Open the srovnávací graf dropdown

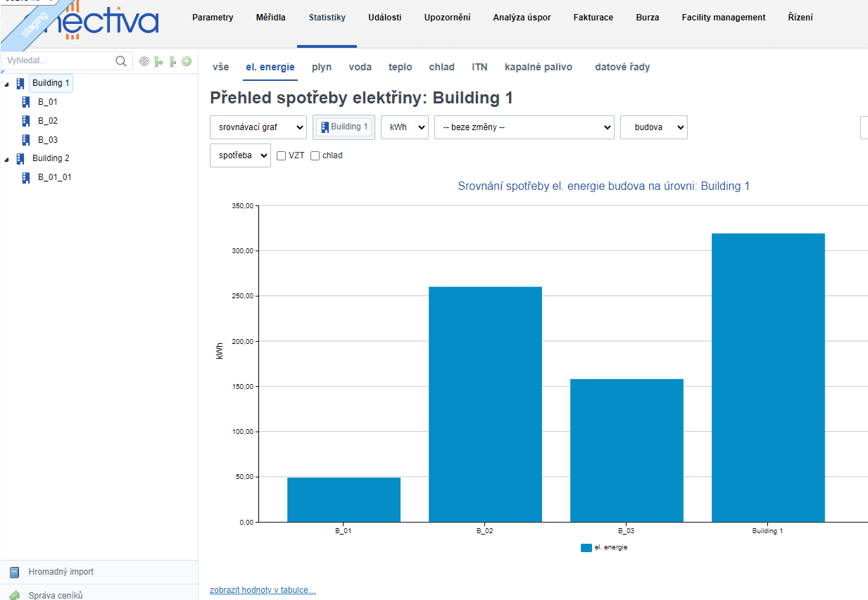coord(258,127)
